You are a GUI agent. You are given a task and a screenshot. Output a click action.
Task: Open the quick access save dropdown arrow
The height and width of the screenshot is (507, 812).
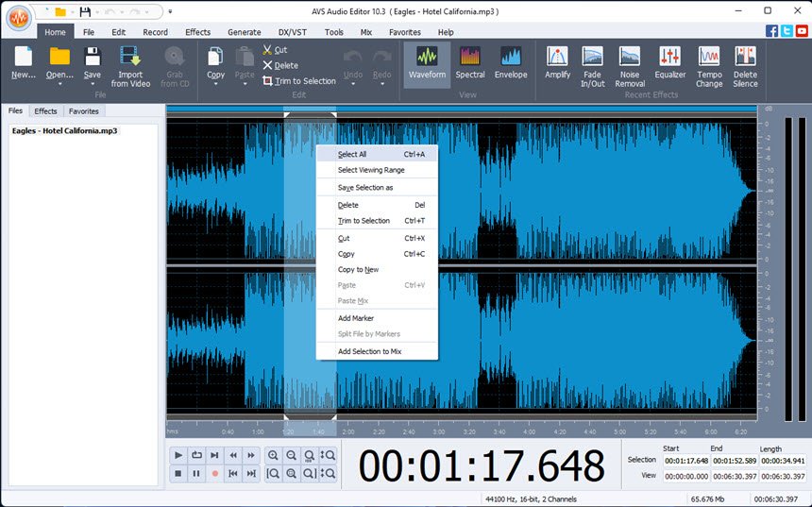(97, 11)
